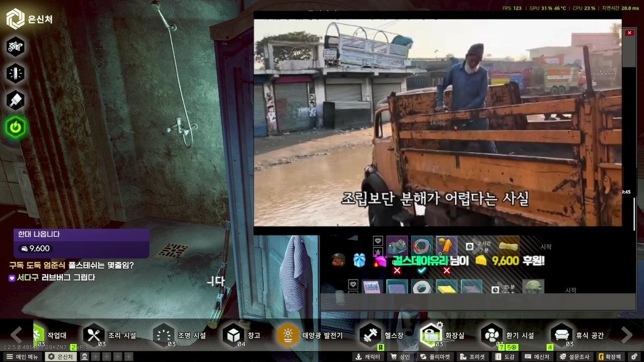644x362 pixels.
Task: Open the 메신저 messenger
Action: (538, 357)
